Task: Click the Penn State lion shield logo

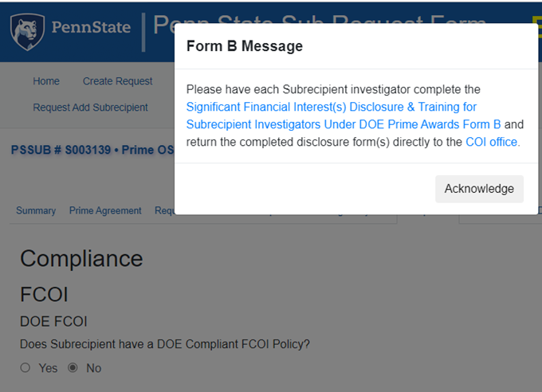Action: point(27,31)
